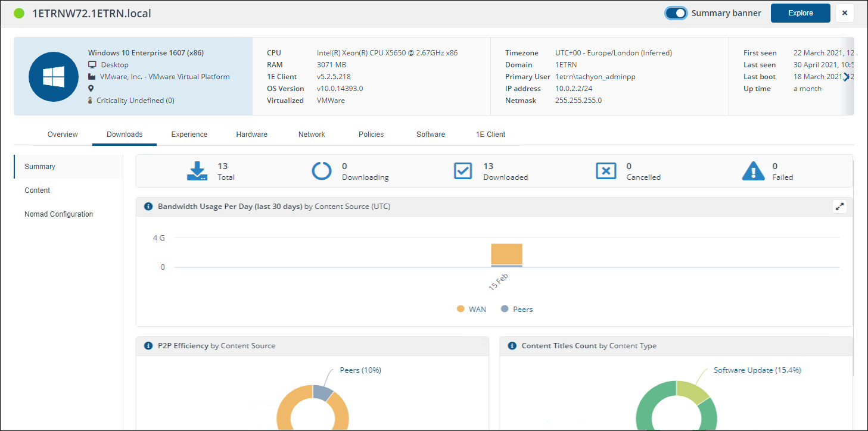Click the Total downloads icon

point(197,171)
